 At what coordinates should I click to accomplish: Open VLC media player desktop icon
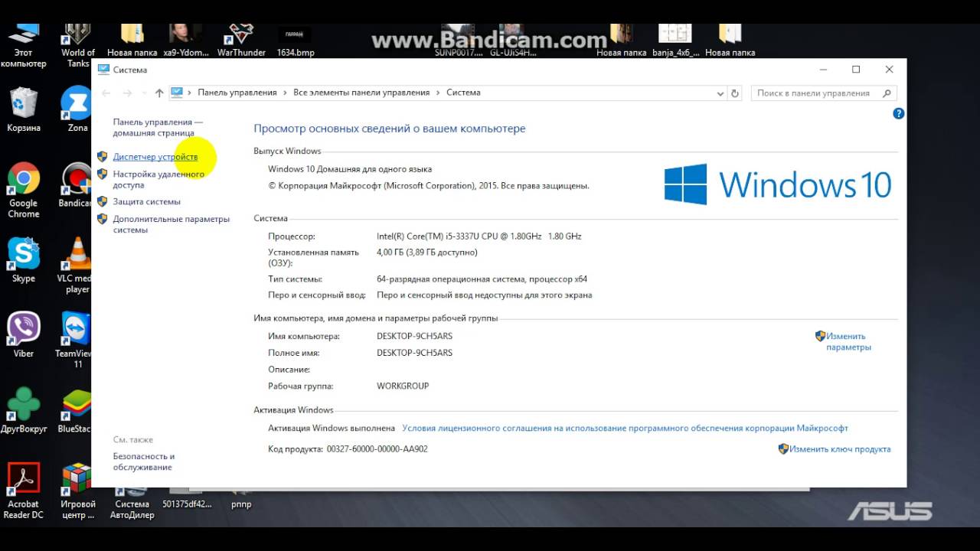(75, 266)
